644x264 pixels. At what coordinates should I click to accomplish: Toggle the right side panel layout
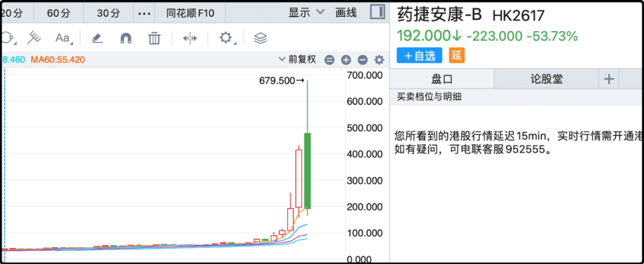pyautogui.click(x=377, y=12)
